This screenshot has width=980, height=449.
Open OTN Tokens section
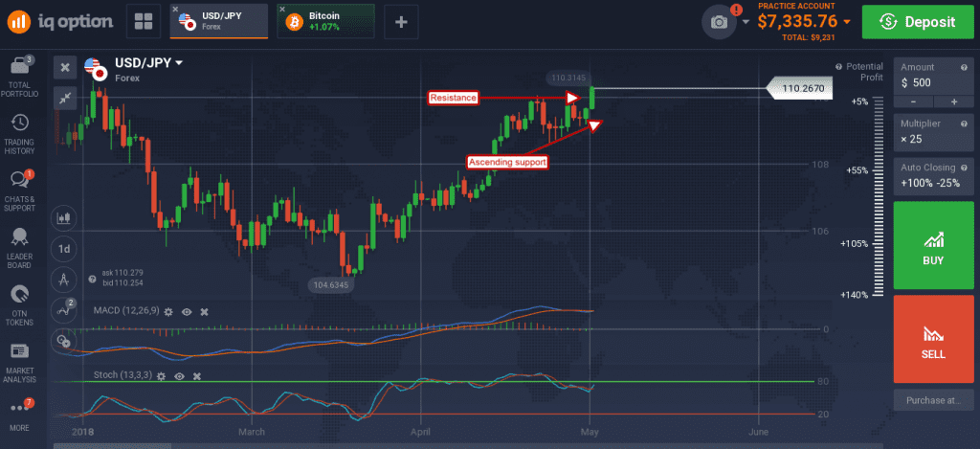19,305
